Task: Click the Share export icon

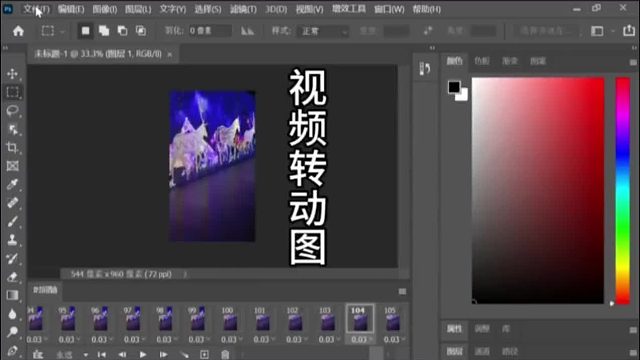Action: tap(629, 31)
